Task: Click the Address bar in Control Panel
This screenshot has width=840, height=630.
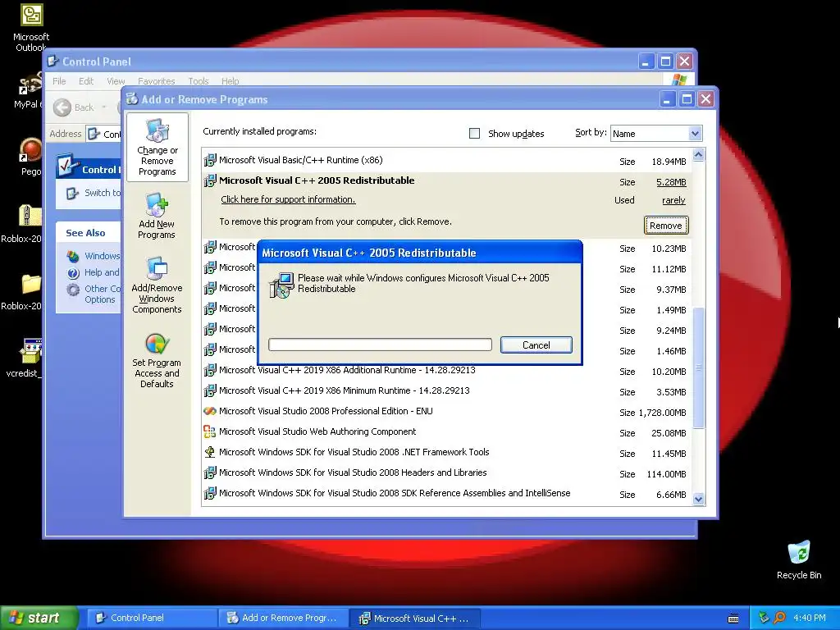Action: 104,134
